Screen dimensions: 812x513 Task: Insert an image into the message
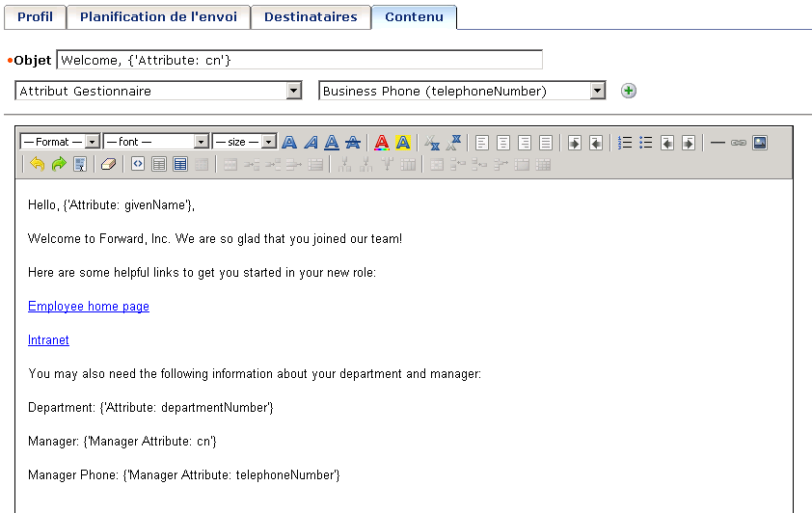pyautogui.click(x=760, y=143)
